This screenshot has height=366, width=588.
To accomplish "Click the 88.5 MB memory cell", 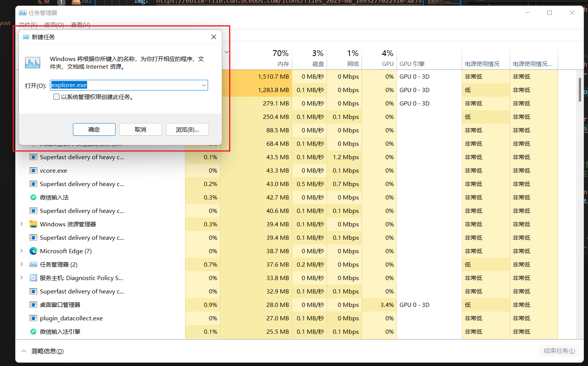I will (256, 130).
